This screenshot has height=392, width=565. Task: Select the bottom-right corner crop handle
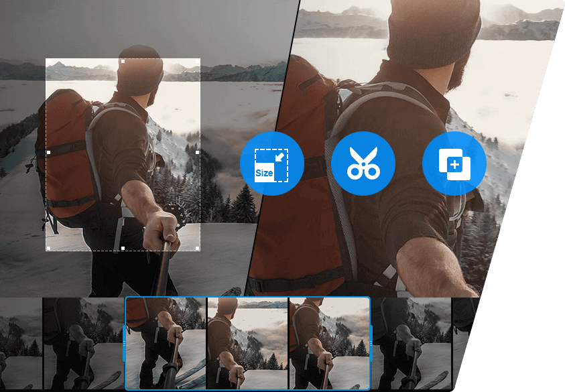click(198, 248)
